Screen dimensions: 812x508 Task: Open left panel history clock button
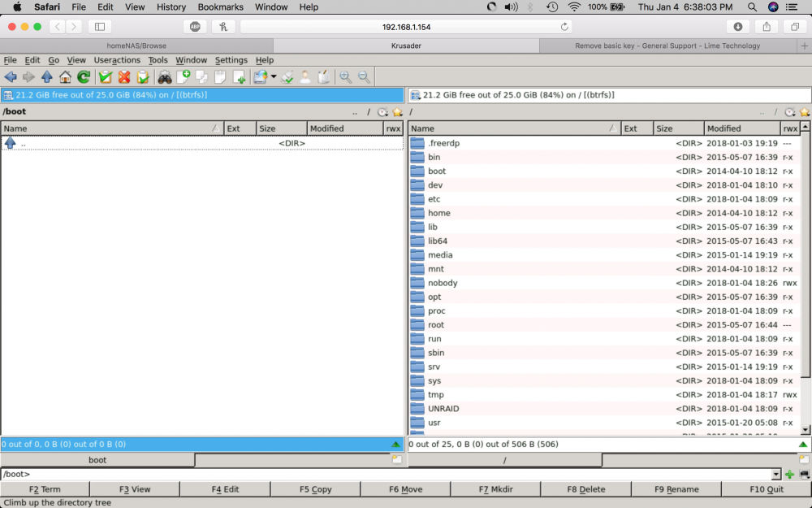pos(382,112)
